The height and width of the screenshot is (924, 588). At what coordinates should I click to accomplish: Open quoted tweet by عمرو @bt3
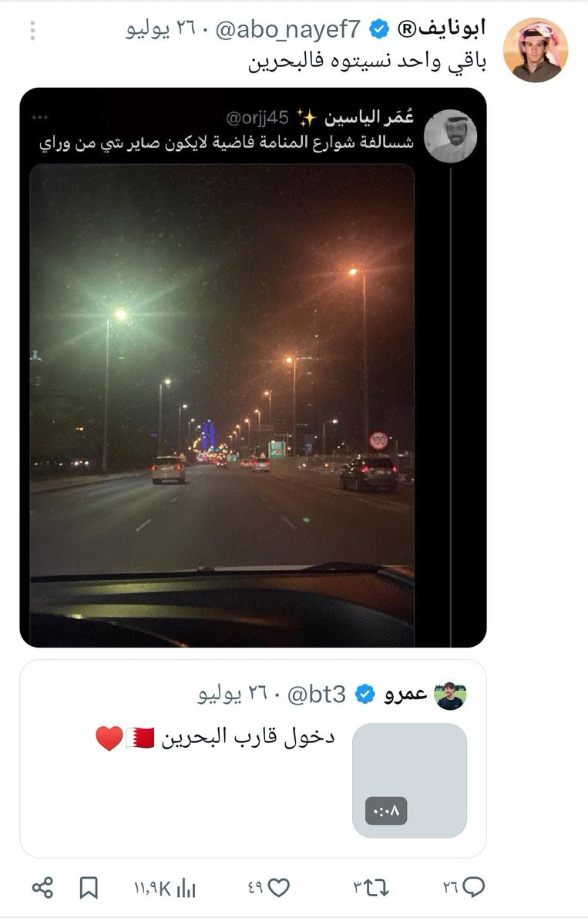tap(253, 758)
